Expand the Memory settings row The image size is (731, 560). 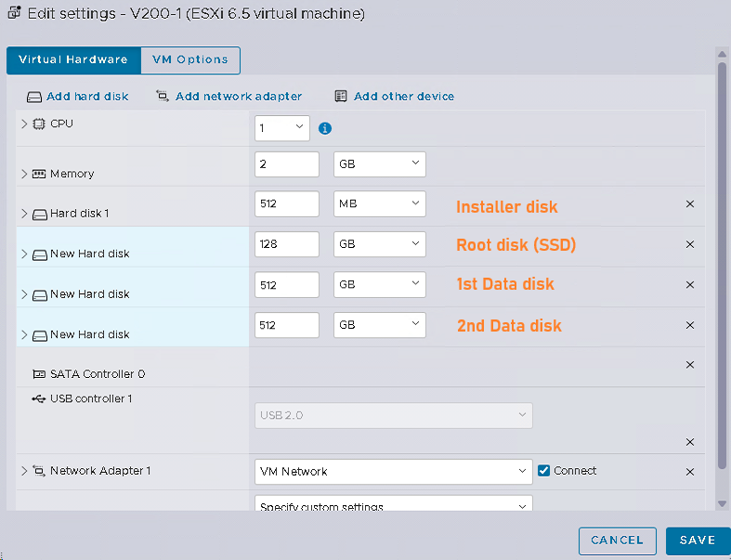[24, 174]
